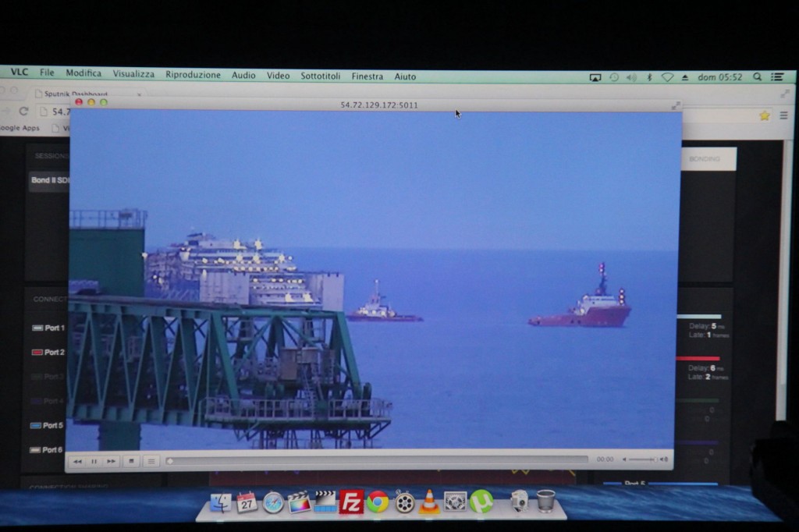The height and width of the screenshot is (532, 799).
Task: Open the Sottotitoli menu
Action: click(320, 76)
